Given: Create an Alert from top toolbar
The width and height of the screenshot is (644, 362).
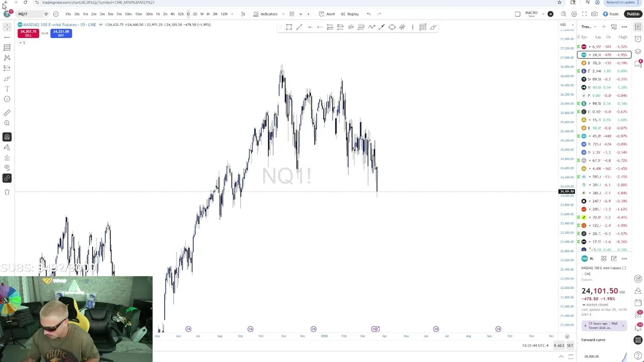Looking at the screenshot, I should [x=327, y=14].
